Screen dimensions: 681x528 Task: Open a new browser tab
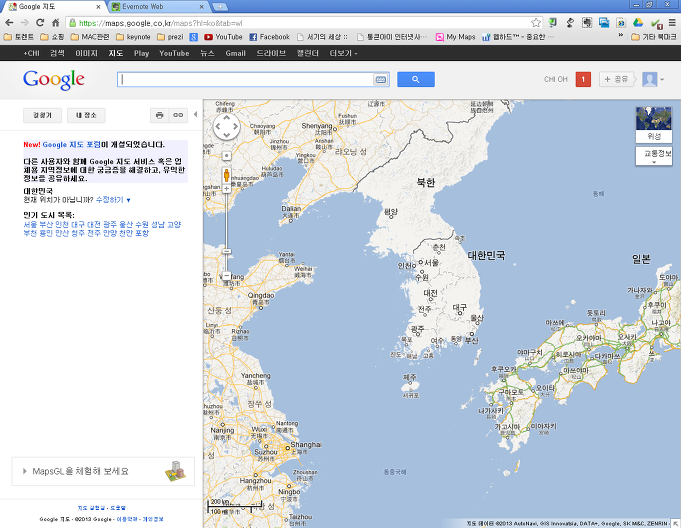(x=220, y=7)
